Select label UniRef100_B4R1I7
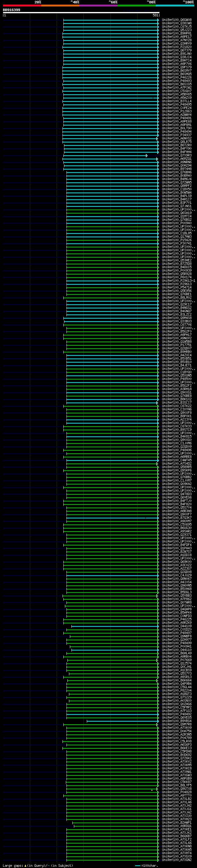This screenshot has width=197, height=868. click(177, 199)
